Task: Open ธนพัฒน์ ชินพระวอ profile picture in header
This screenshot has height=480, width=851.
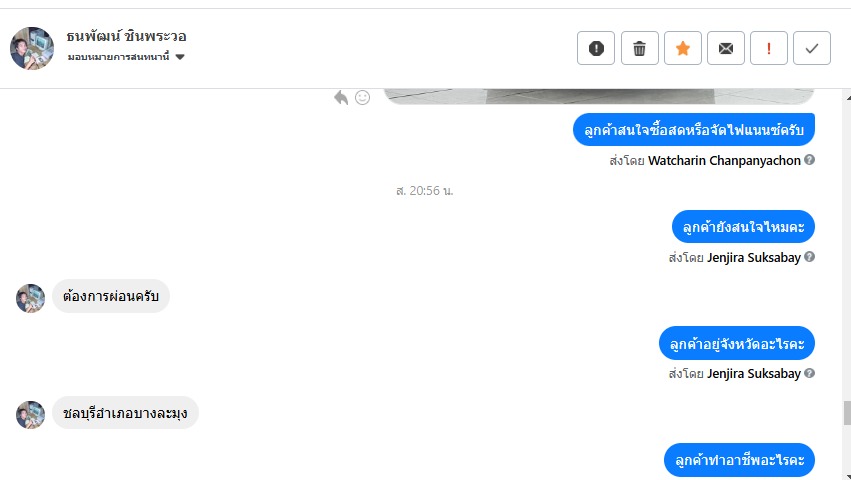Action: click(x=32, y=48)
